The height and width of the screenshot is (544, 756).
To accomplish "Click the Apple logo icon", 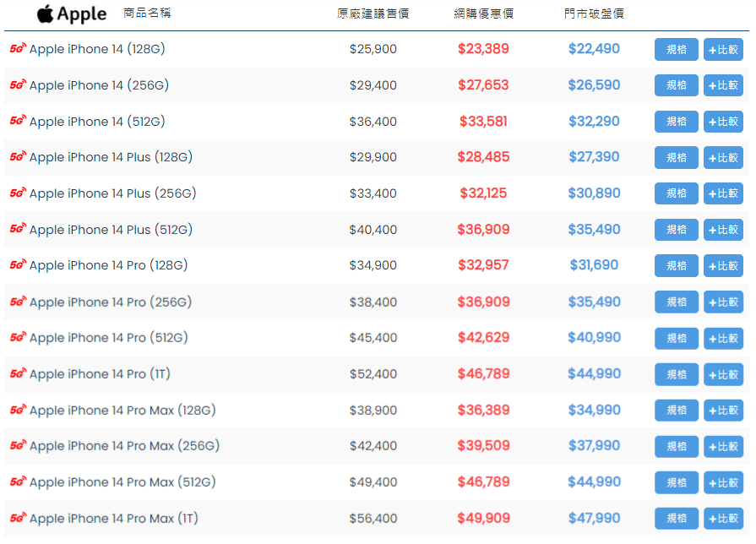I will (x=46, y=14).
